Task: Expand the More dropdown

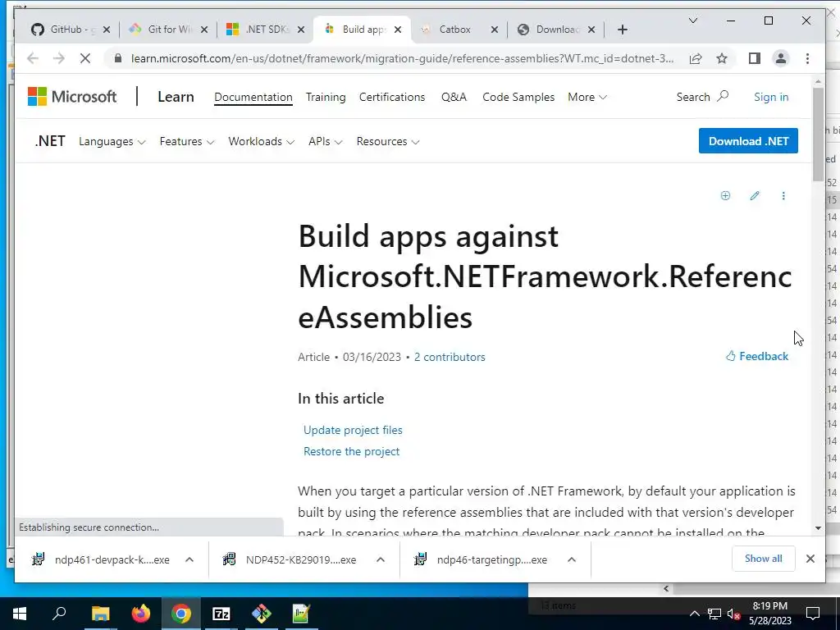Action: [x=587, y=97]
